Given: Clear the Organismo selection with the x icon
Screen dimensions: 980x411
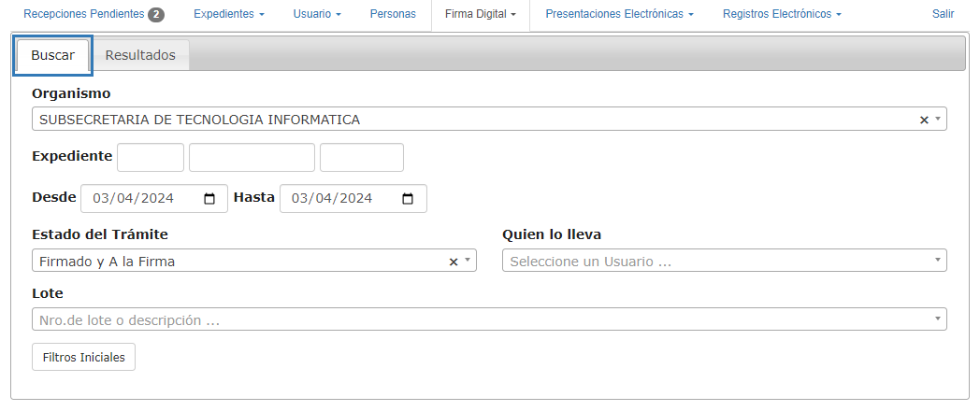Looking at the screenshot, I should (924, 120).
